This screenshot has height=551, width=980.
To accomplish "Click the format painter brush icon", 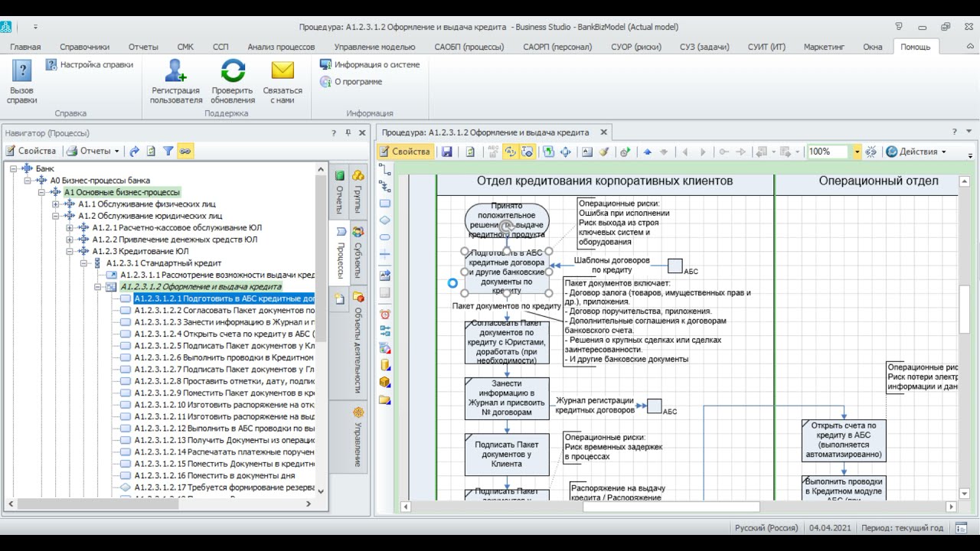I will [x=604, y=152].
